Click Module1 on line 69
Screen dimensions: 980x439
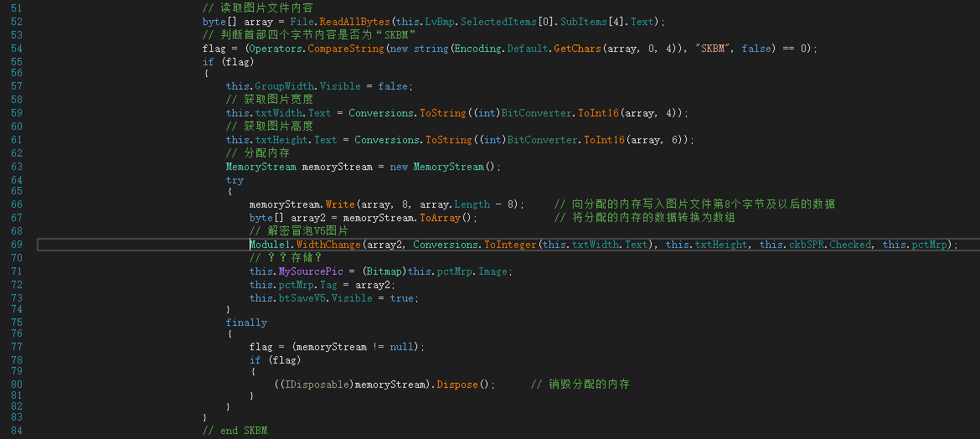point(270,245)
